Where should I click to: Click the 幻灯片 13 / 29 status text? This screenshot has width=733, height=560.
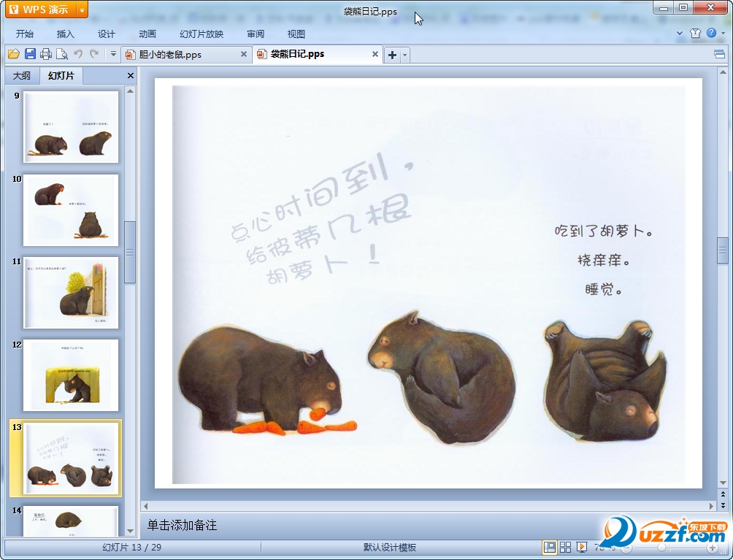pos(132,547)
